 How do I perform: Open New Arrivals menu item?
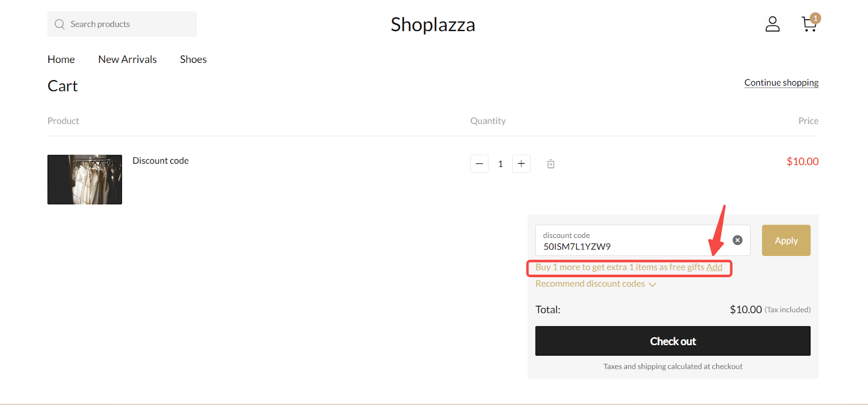[x=127, y=60]
